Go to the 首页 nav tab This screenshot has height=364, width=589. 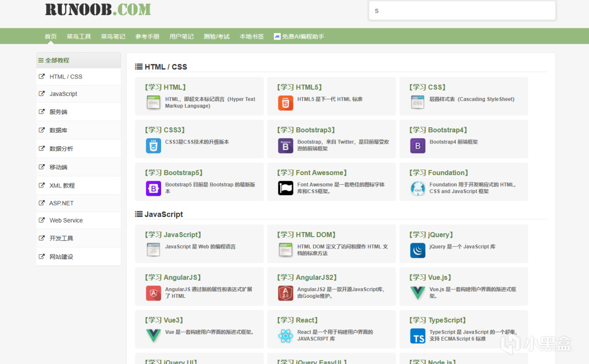[51, 36]
